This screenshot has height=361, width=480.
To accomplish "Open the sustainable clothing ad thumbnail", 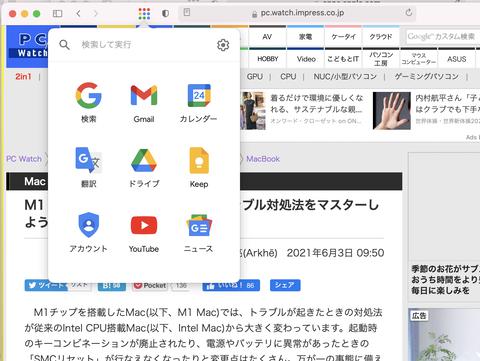I will [x=253, y=111].
